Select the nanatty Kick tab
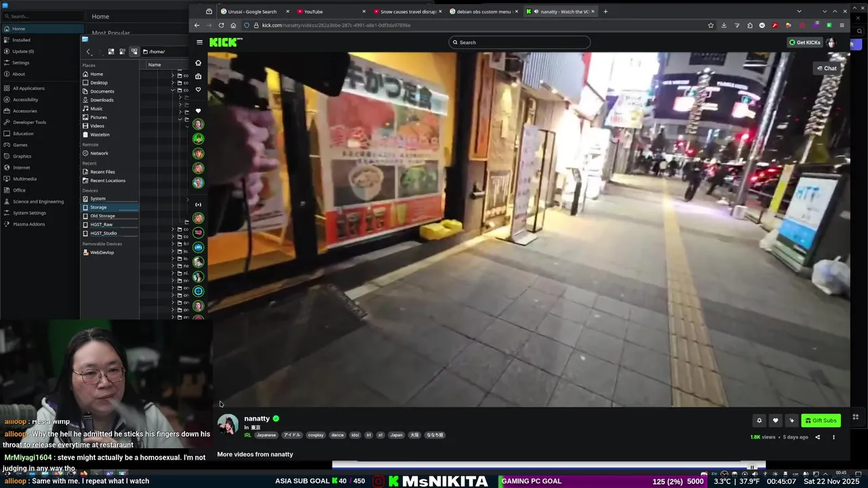868x488 pixels. [x=560, y=12]
